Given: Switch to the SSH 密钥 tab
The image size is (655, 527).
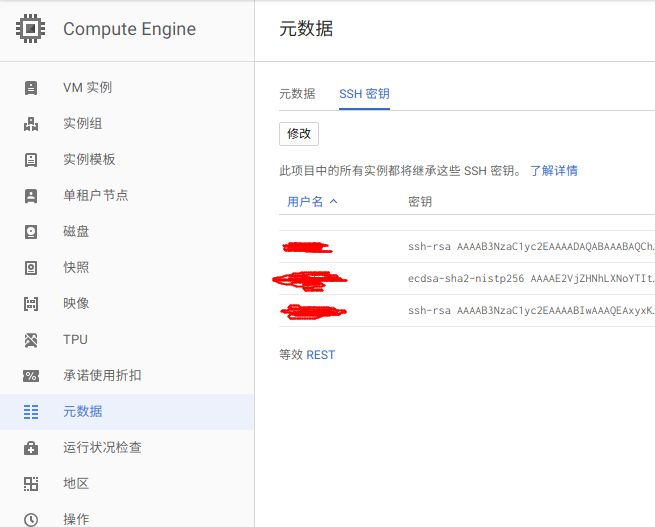Looking at the screenshot, I should 364,94.
